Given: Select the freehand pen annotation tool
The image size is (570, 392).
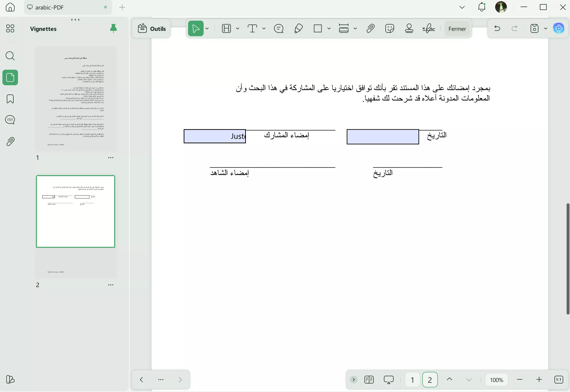Looking at the screenshot, I should coord(298,28).
